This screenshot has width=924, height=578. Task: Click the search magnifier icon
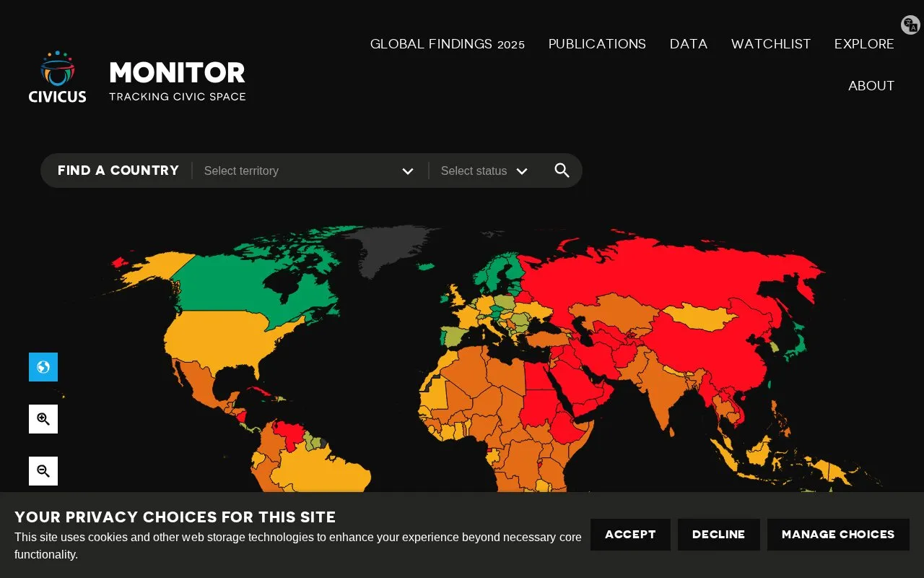562,171
